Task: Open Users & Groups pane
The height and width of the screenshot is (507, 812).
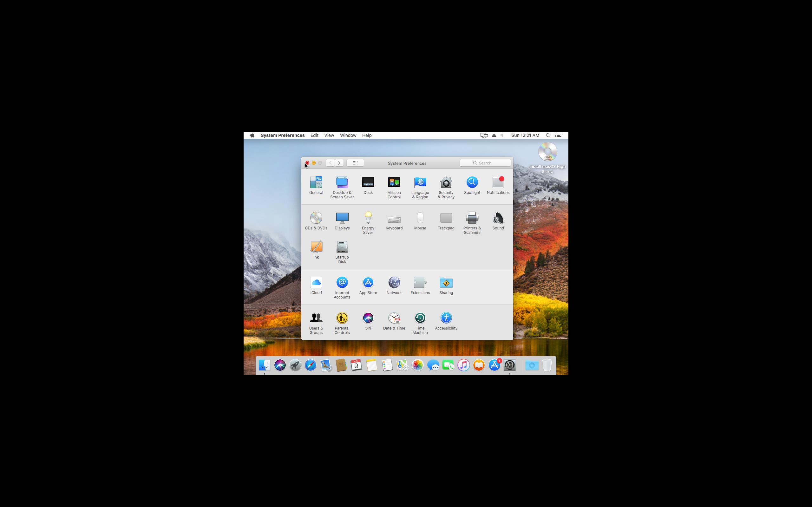Action: [316, 318]
